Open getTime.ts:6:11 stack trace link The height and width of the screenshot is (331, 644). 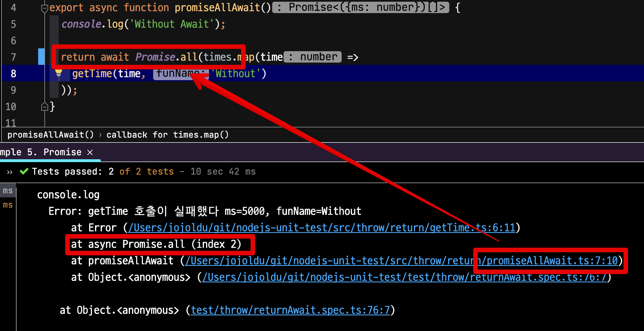coord(322,228)
